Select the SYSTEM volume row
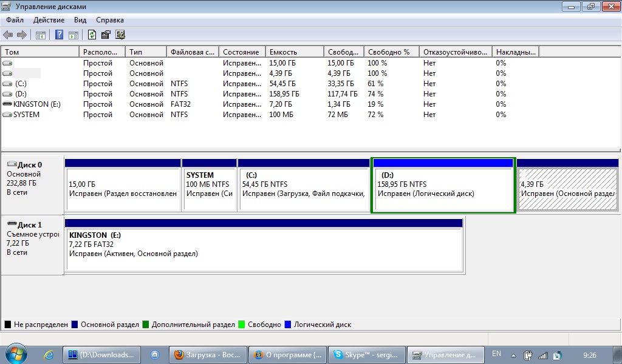Image resolution: width=622 pixels, height=364 pixels. coord(270,115)
